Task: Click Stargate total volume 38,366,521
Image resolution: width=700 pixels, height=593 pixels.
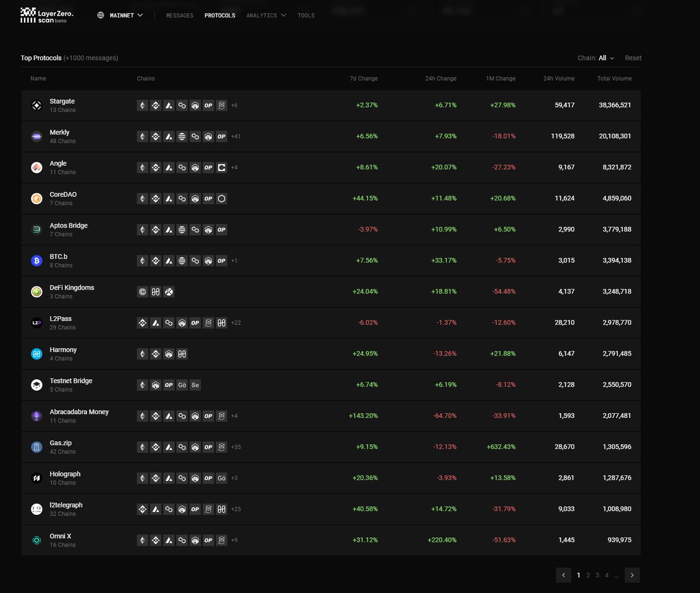Action: click(x=615, y=106)
